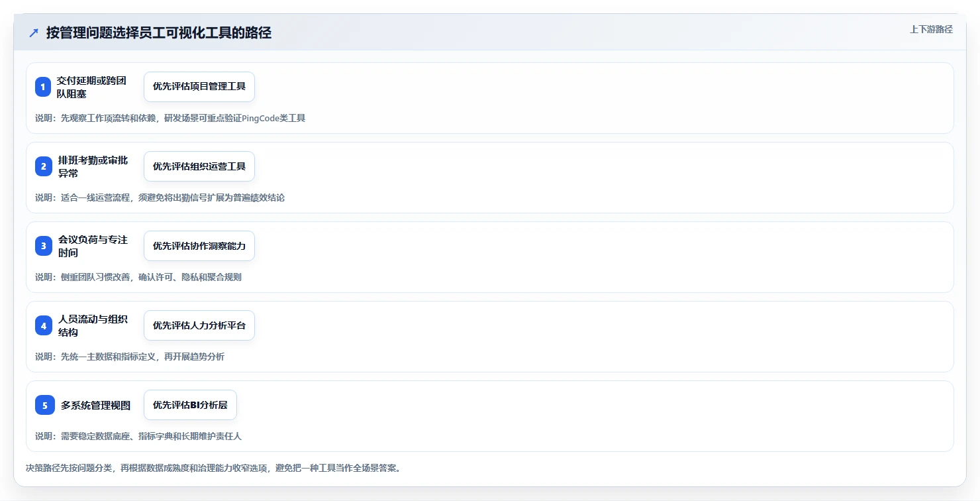Click the label 会议负荷与专注时间
The image size is (980, 501).
(x=92, y=246)
